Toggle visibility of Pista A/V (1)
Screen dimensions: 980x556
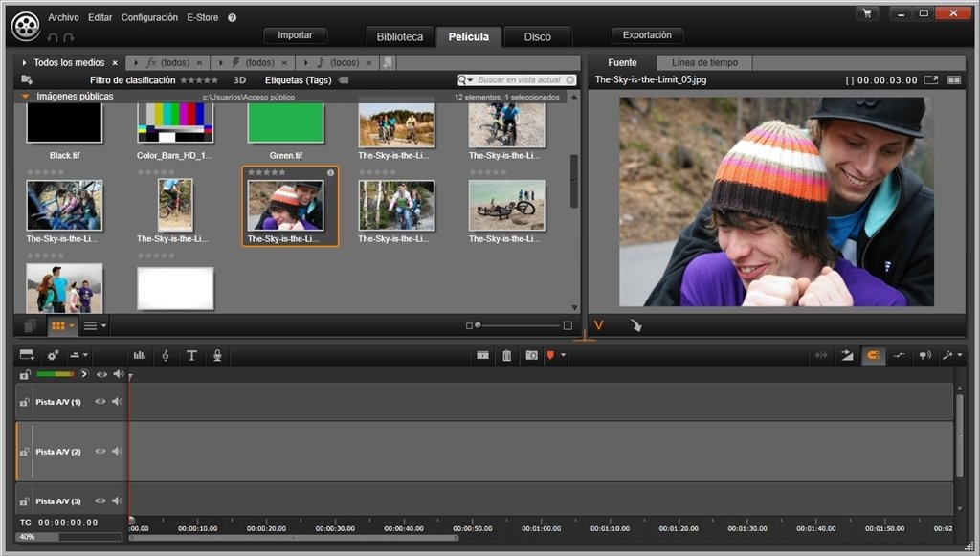coord(100,402)
